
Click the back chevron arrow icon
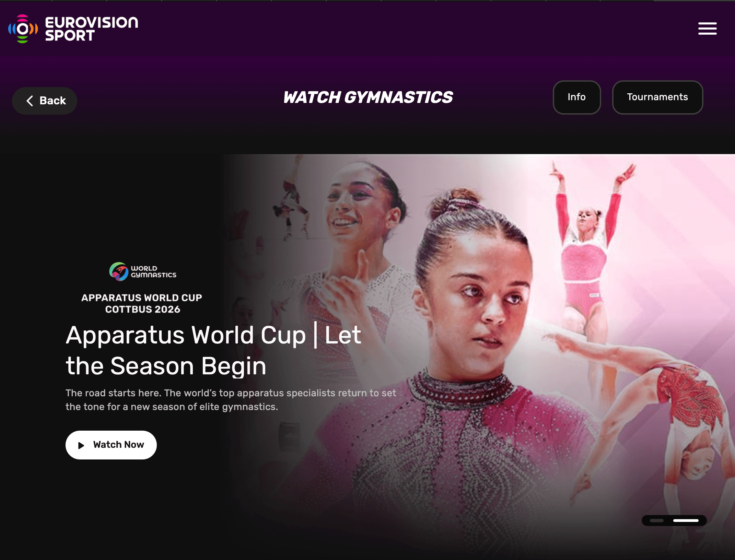[x=30, y=101]
